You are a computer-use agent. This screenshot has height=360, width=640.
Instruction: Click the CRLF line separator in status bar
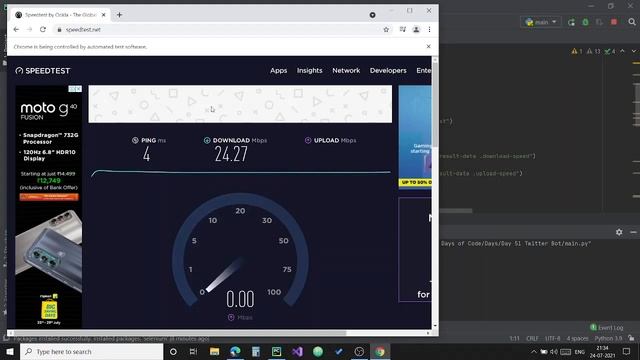pyautogui.click(x=532, y=338)
